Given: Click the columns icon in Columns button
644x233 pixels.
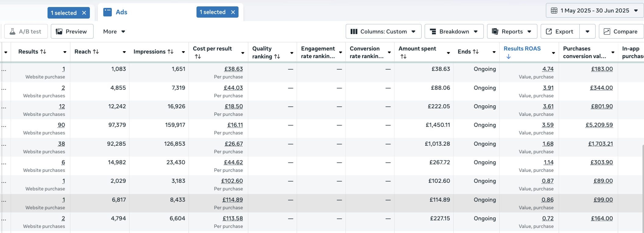Looking at the screenshot, I should coord(354,31).
